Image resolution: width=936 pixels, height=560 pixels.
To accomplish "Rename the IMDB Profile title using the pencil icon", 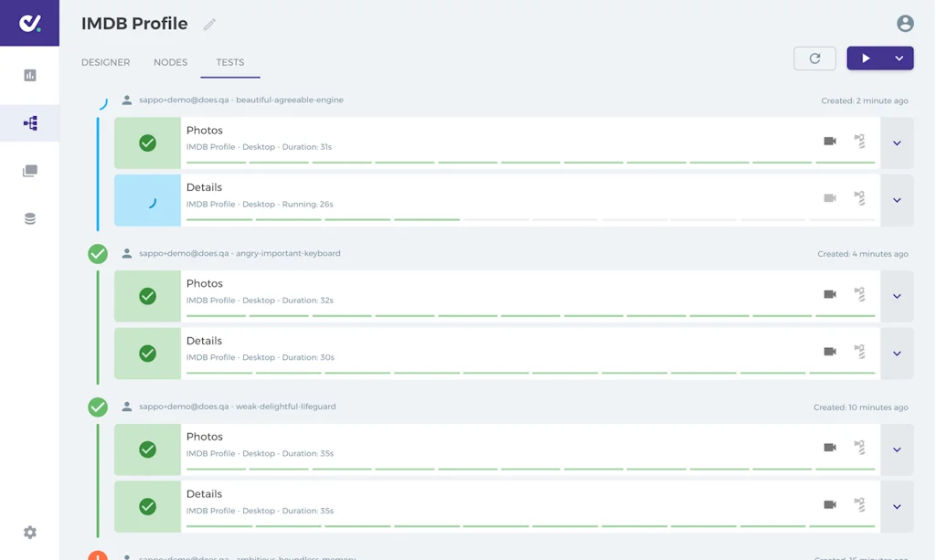I will pos(208,25).
